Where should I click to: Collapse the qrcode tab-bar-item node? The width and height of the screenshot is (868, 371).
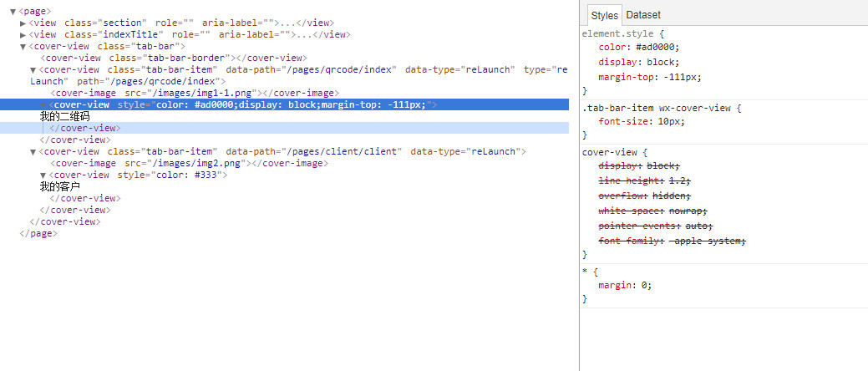33,69
